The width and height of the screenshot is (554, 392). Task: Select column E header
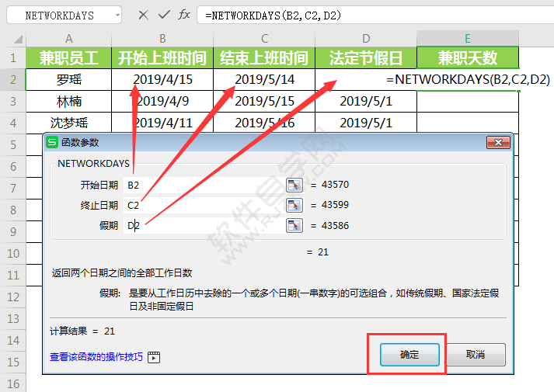tap(468, 39)
